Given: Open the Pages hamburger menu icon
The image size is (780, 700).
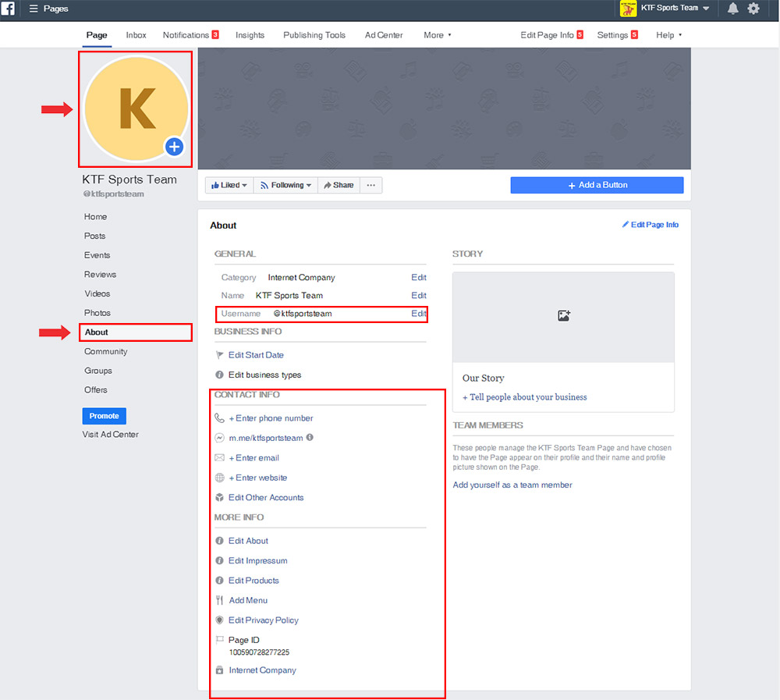Looking at the screenshot, I should pyautogui.click(x=34, y=9).
